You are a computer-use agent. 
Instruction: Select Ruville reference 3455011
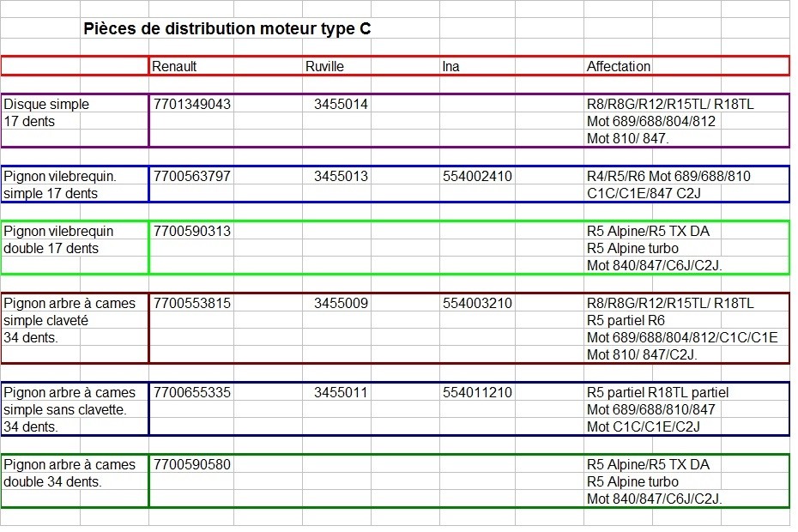click(x=341, y=393)
